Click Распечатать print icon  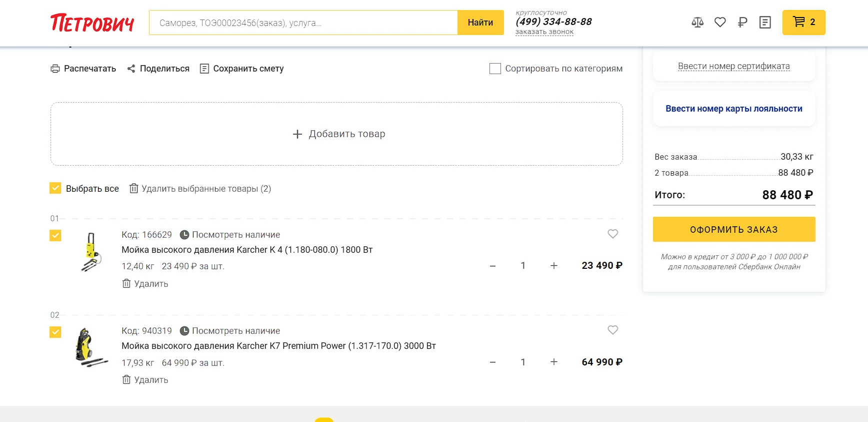click(x=55, y=69)
